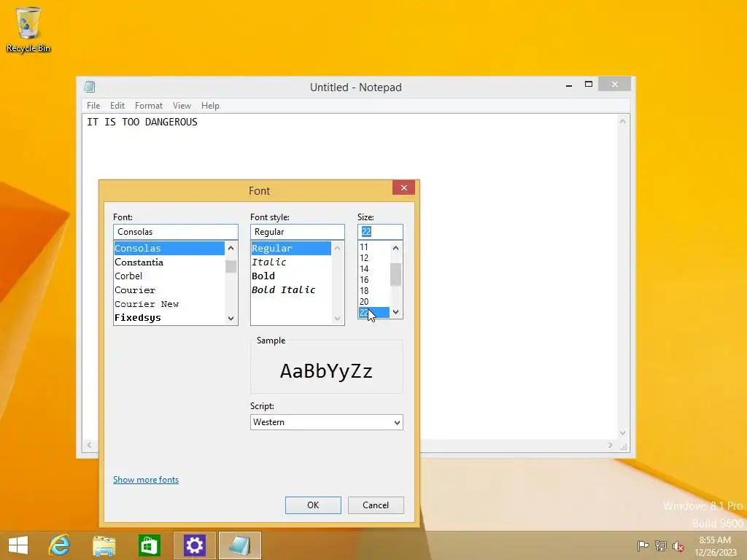Pick size 20 in the size list

click(374, 302)
